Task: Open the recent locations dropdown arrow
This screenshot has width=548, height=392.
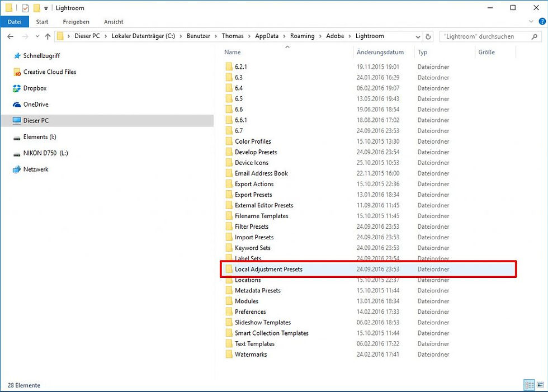Action: [x=37, y=36]
